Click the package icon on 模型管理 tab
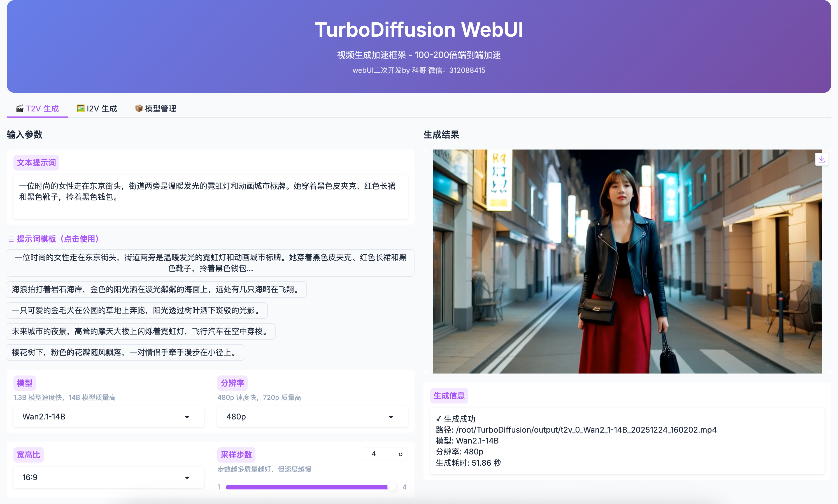This screenshot has width=838, height=504. (x=139, y=108)
